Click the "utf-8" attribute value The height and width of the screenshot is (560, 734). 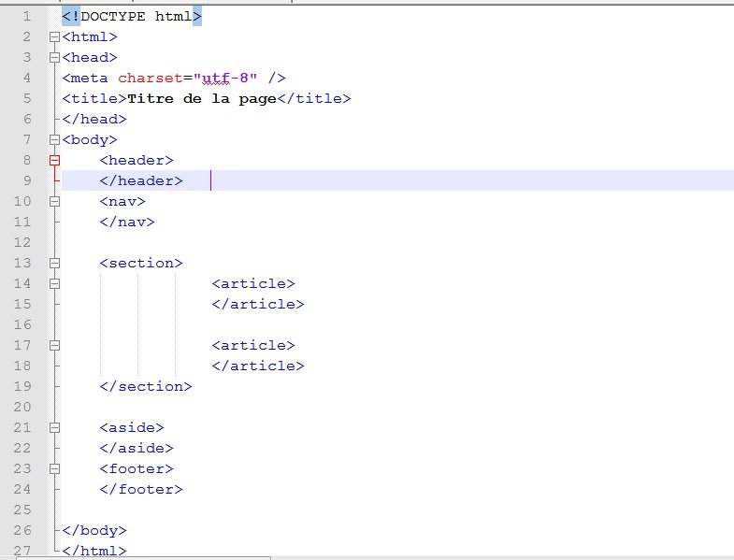click(224, 79)
